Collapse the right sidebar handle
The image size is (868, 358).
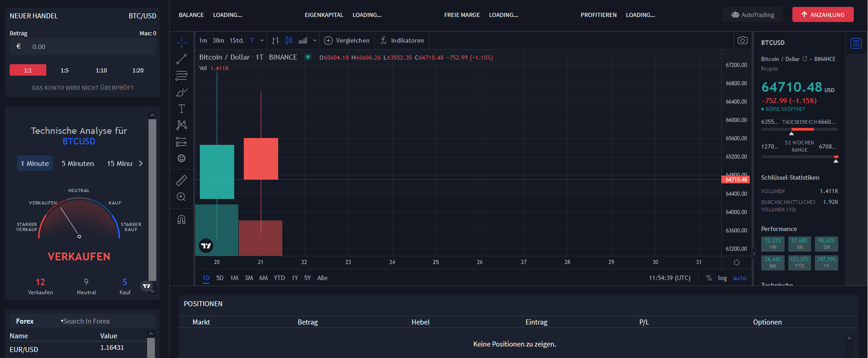click(754, 253)
